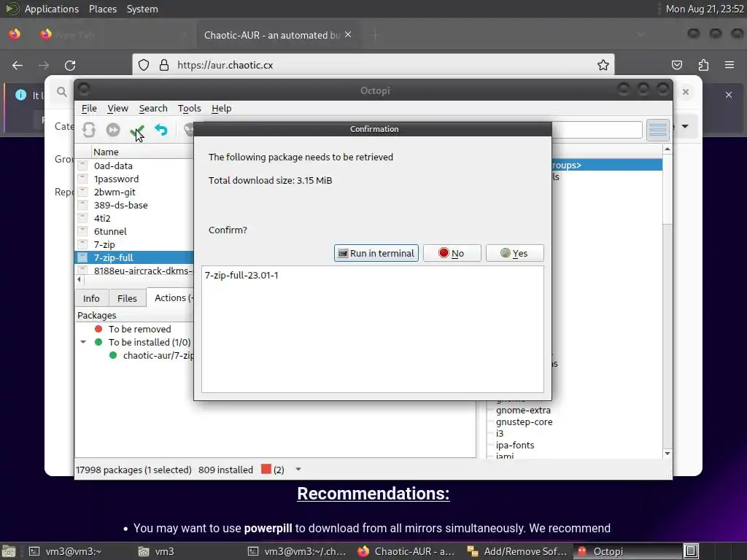Select To be removed tree item

click(x=139, y=329)
